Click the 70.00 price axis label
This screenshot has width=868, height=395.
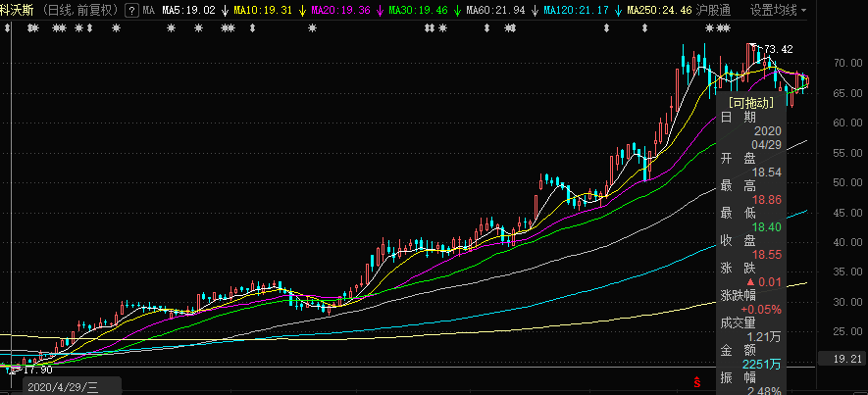(x=848, y=63)
